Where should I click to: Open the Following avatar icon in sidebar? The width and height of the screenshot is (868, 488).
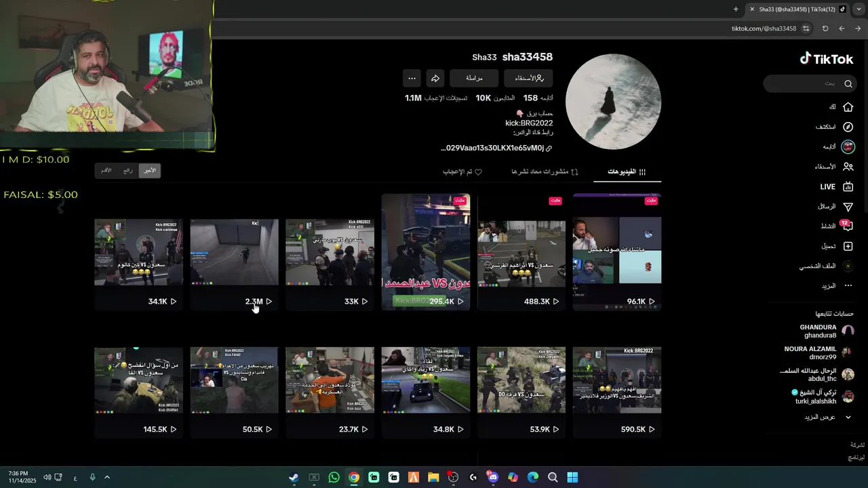point(848,146)
